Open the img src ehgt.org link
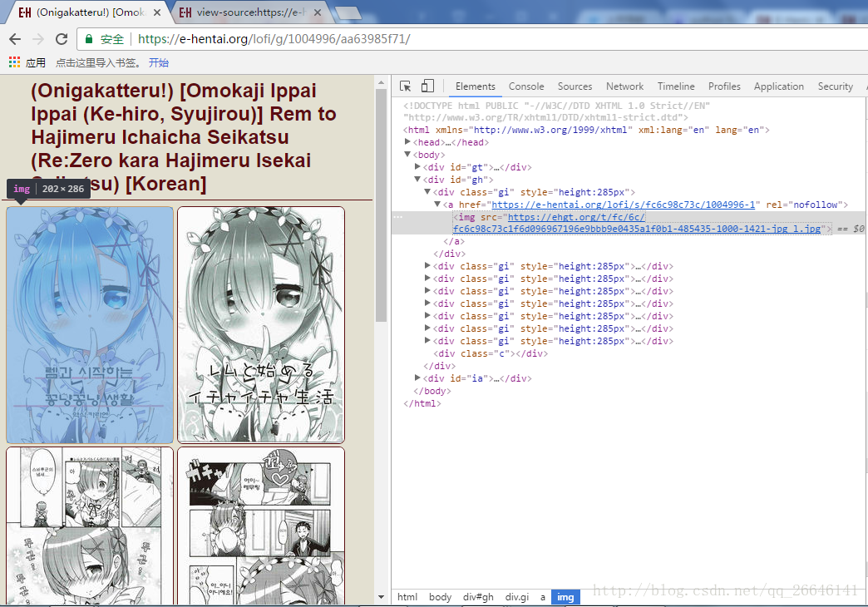The height and width of the screenshot is (607, 868). point(637,223)
